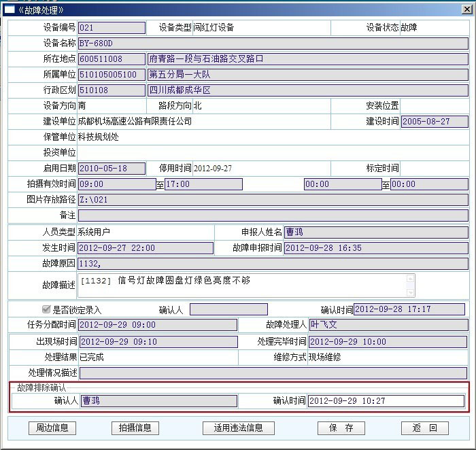Click 确认时间 field 2012-09-28 17:17

[409, 309]
